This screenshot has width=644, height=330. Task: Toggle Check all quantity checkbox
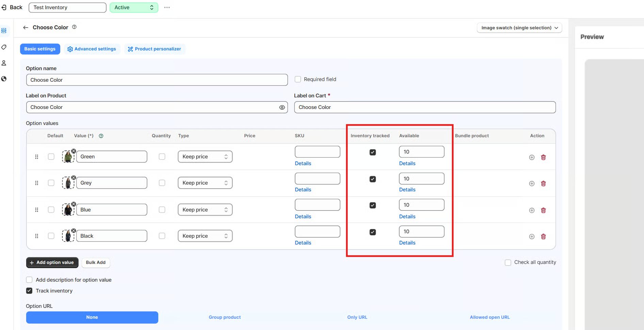(508, 263)
